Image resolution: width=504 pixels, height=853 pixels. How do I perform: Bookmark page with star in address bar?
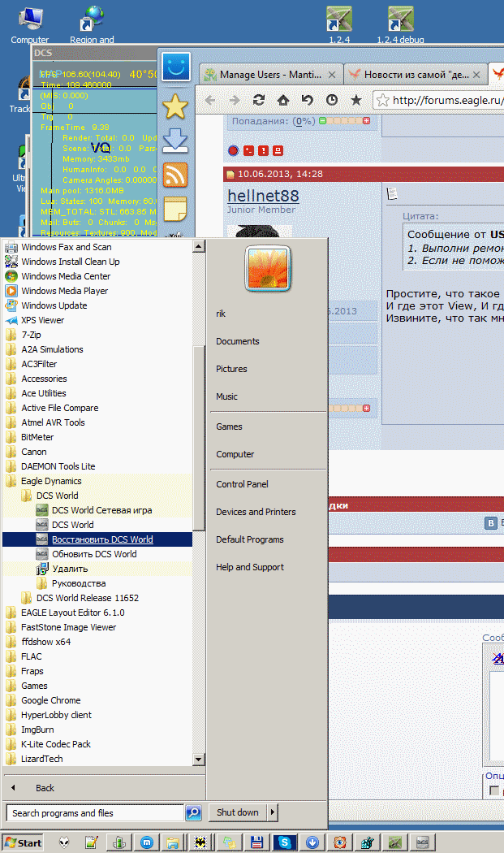383,100
